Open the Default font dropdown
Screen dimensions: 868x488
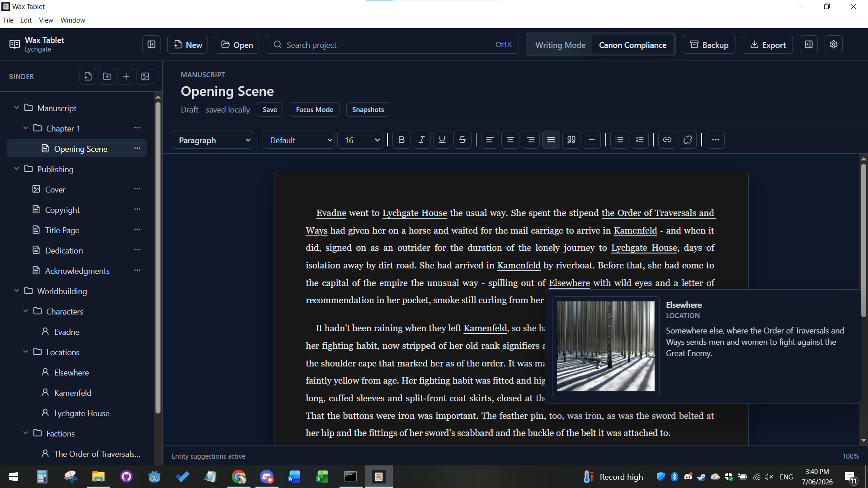click(299, 140)
